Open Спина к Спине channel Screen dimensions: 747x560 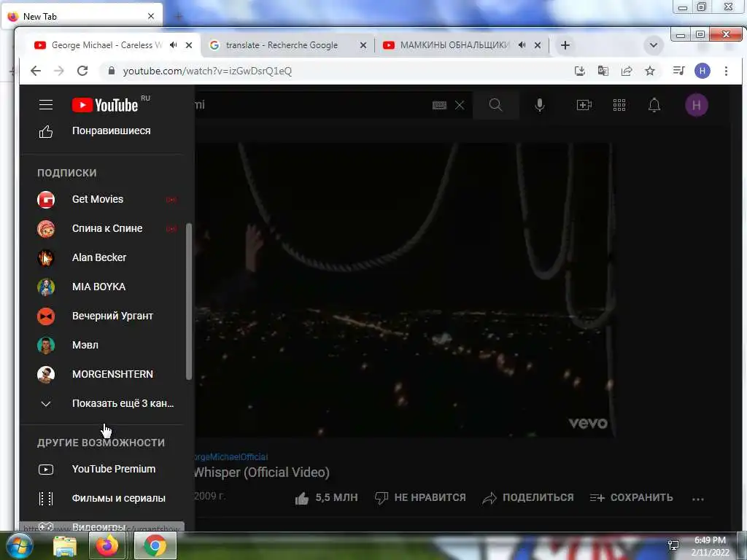tap(107, 228)
